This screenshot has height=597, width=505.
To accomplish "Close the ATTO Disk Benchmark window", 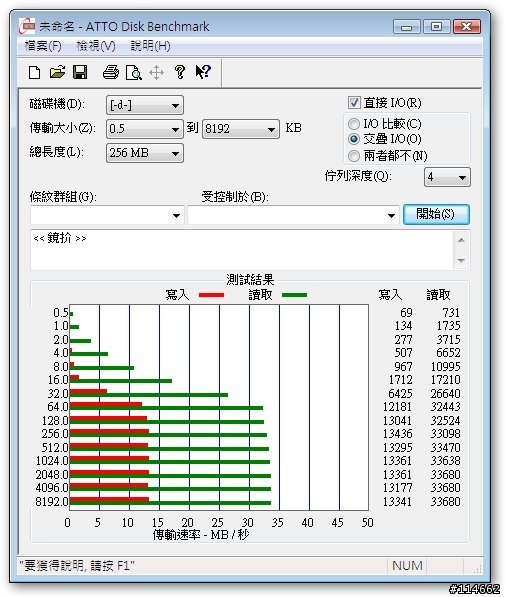I will pos(467,27).
